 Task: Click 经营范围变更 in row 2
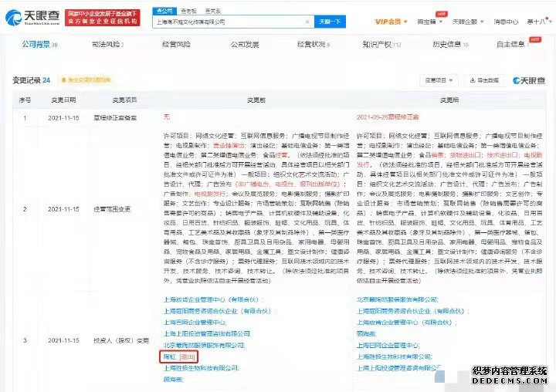(x=112, y=209)
